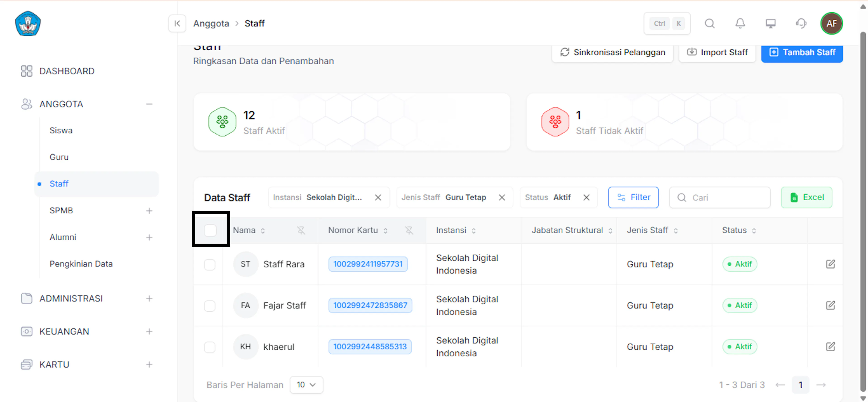Sort the table by Nomor Kartu
This screenshot has width=868, height=402.
(x=385, y=230)
